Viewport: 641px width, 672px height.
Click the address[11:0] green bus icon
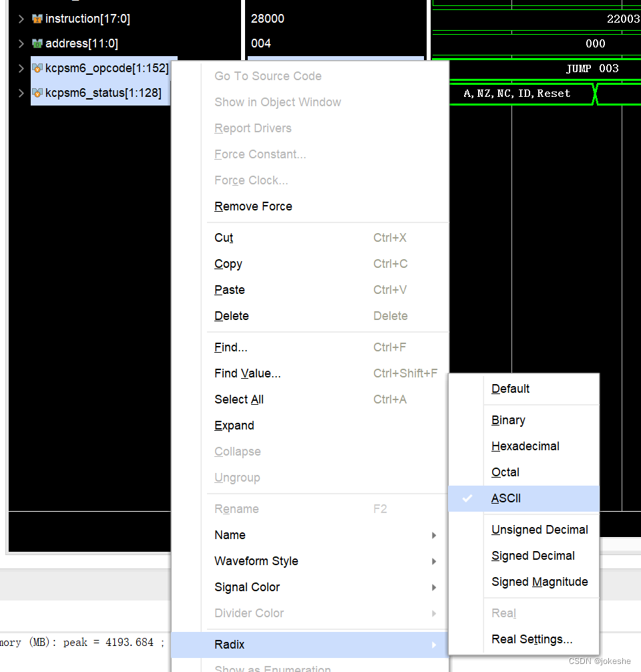pyautogui.click(x=38, y=43)
